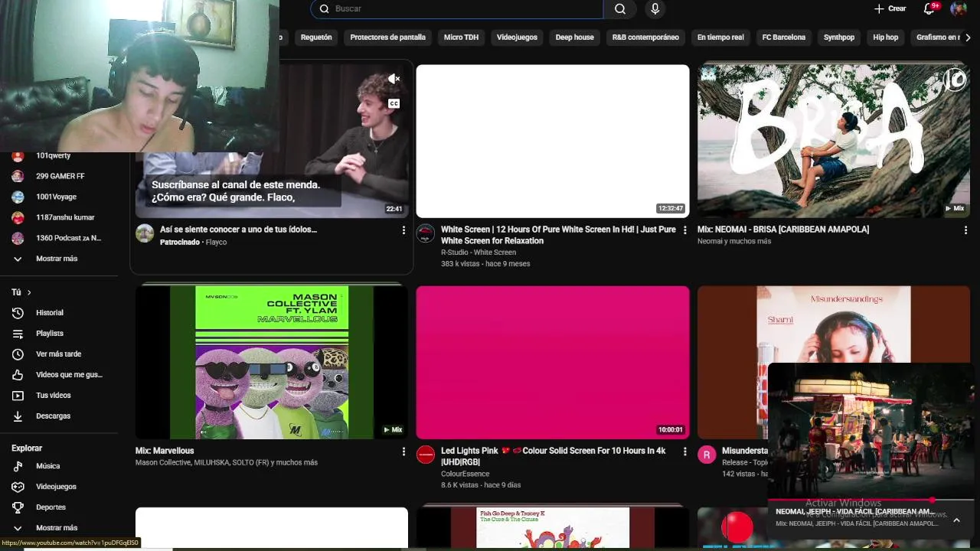The image size is (980, 551).
Task: Select the Hip hop chip
Action: click(x=885, y=37)
